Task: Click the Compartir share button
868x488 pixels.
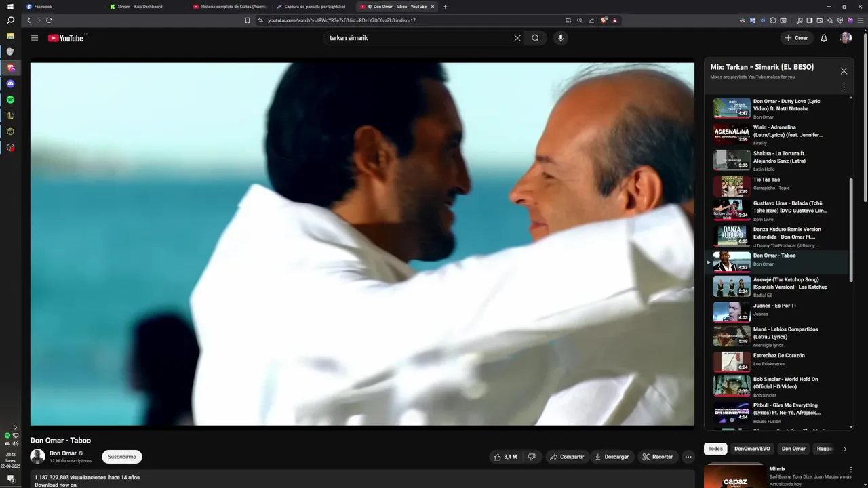Action: pos(566,457)
